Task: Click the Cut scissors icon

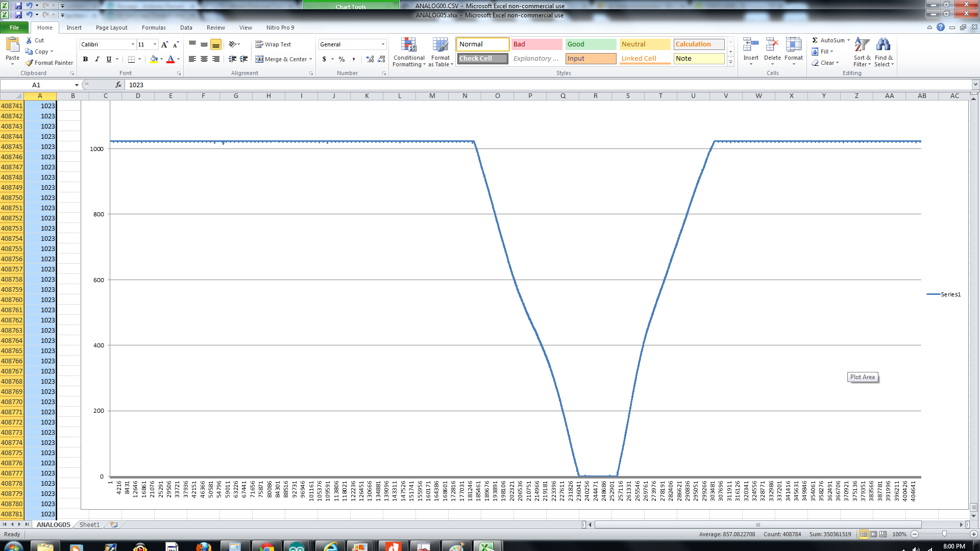Action: pos(29,40)
